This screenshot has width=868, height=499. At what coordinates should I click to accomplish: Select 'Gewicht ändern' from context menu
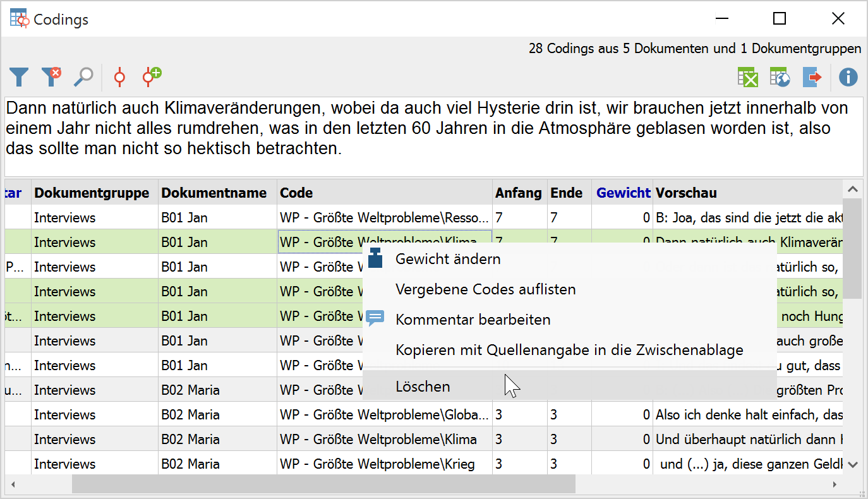click(448, 259)
